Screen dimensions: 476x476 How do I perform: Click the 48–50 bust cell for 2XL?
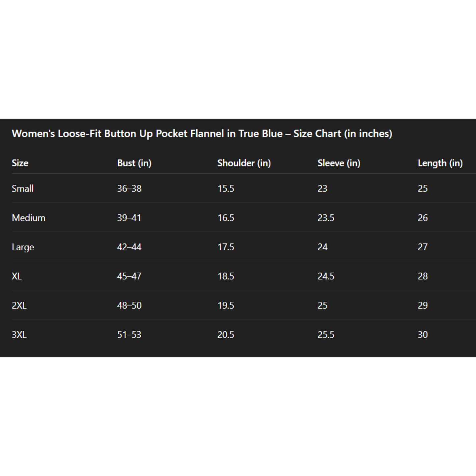129,305
